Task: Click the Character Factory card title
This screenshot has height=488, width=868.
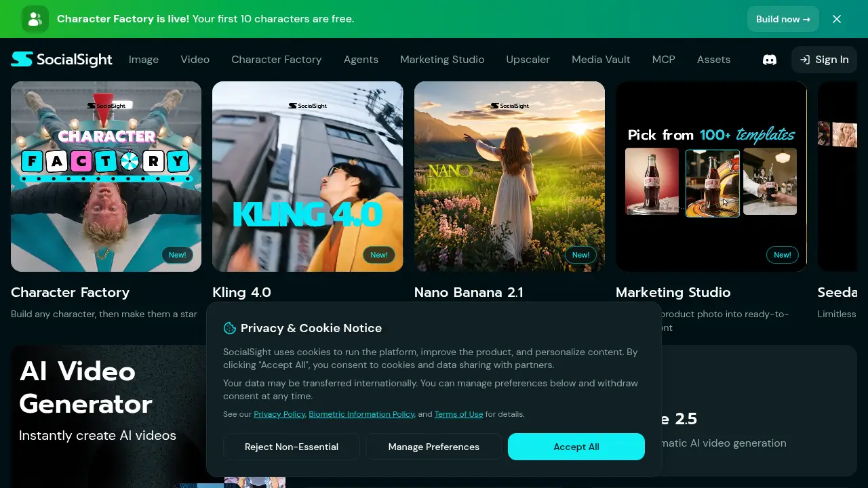Action: pyautogui.click(x=71, y=292)
